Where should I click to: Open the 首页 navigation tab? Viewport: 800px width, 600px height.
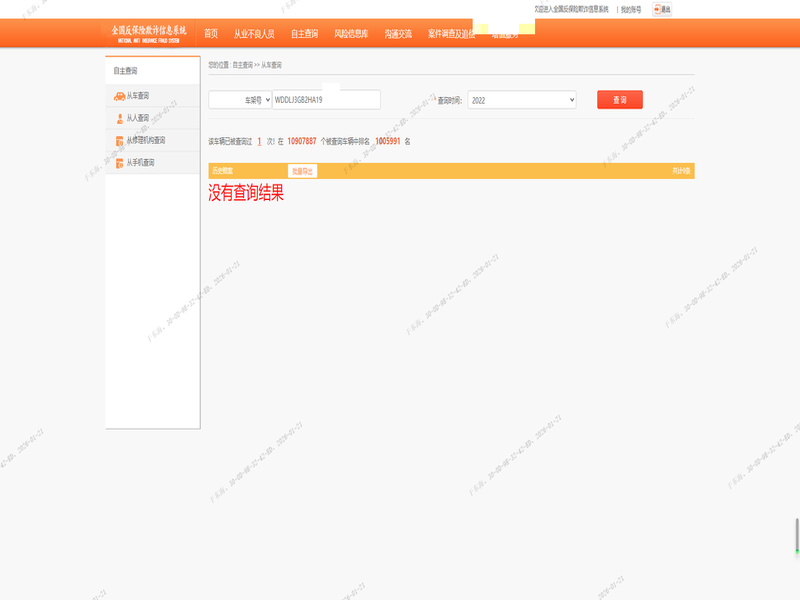(211, 34)
